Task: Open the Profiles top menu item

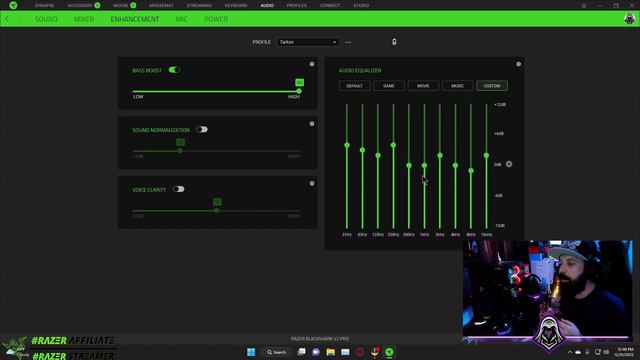Action: [x=297, y=6]
